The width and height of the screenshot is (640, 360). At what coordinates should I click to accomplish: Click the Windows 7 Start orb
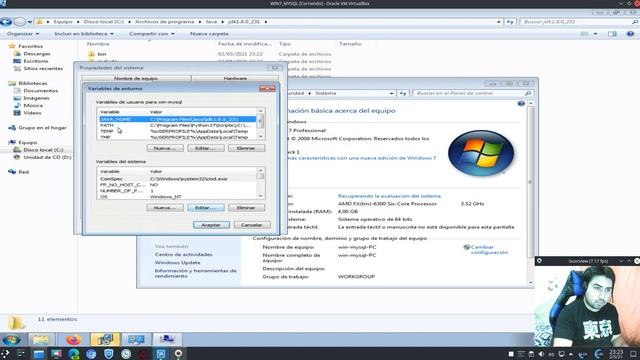pyautogui.click(x=11, y=339)
